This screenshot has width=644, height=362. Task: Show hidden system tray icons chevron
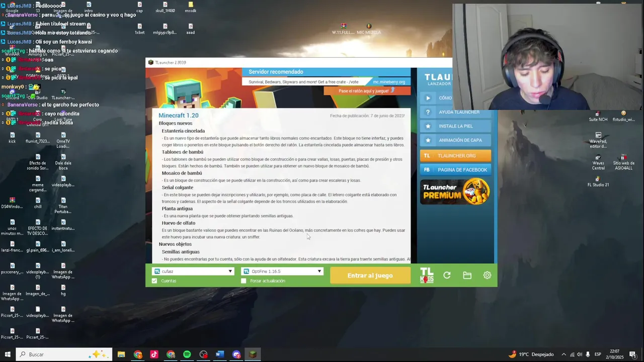[563, 354]
